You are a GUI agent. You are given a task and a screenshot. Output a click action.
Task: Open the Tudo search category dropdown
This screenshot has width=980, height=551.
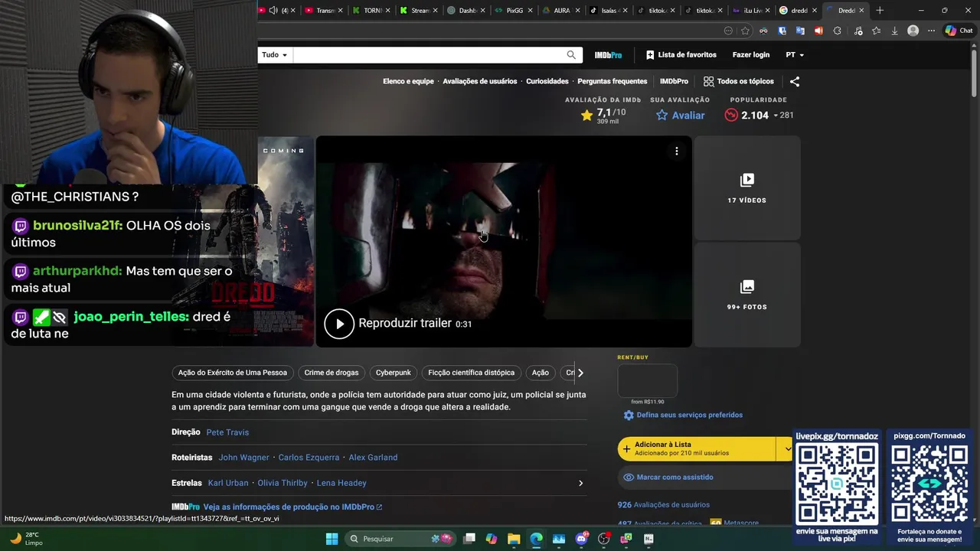(274, 55)
